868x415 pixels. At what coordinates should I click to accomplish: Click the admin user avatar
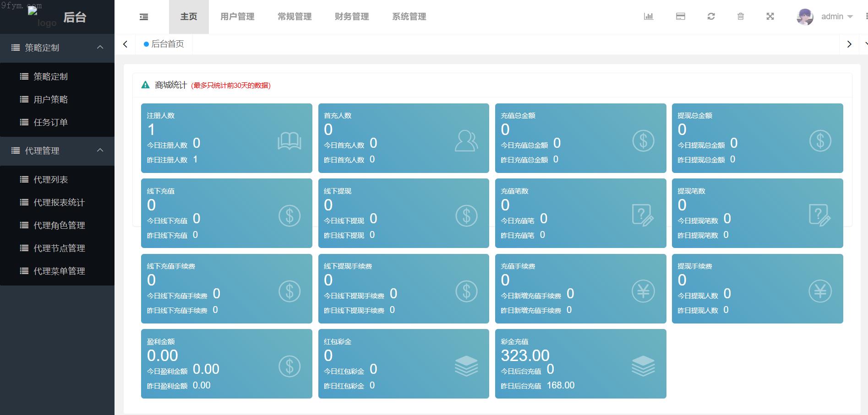point(805,17)
